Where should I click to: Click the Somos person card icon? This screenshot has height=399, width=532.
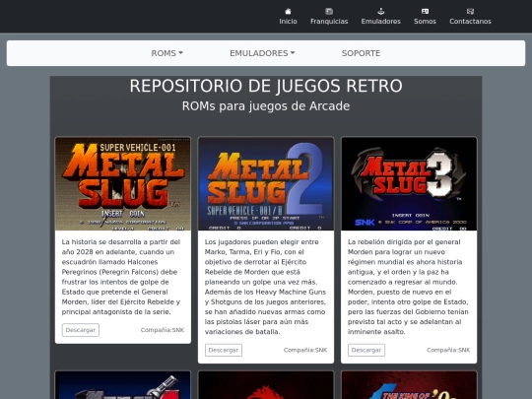[425, 11]
